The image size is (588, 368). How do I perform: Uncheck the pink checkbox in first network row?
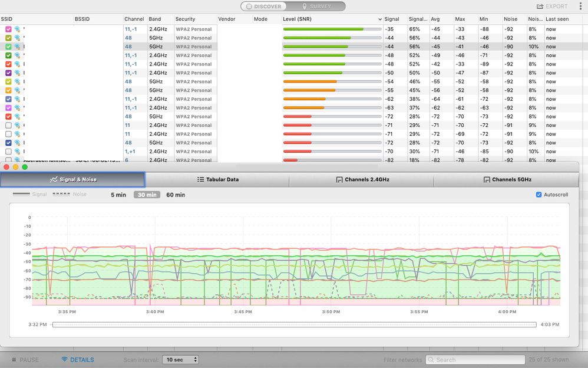click(8, 29)
